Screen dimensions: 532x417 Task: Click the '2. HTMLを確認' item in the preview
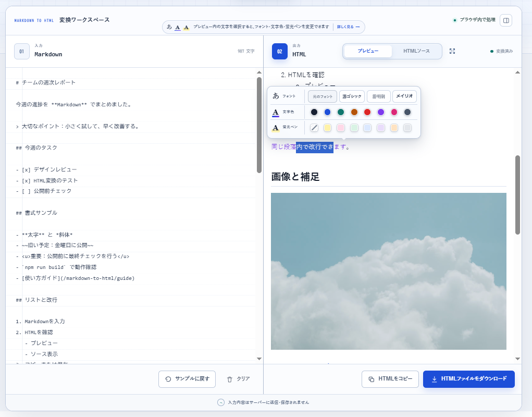[x=303, y=75]
